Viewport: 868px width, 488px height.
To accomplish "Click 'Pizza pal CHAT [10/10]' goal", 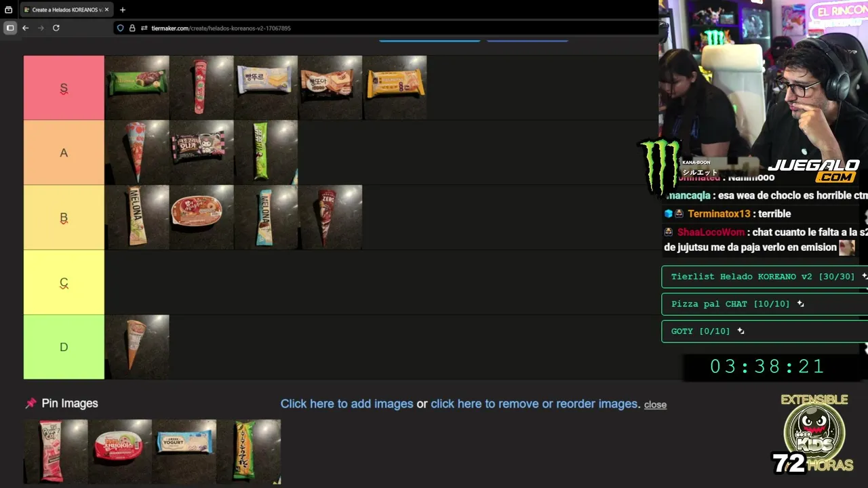I will [x=764, y=304].
